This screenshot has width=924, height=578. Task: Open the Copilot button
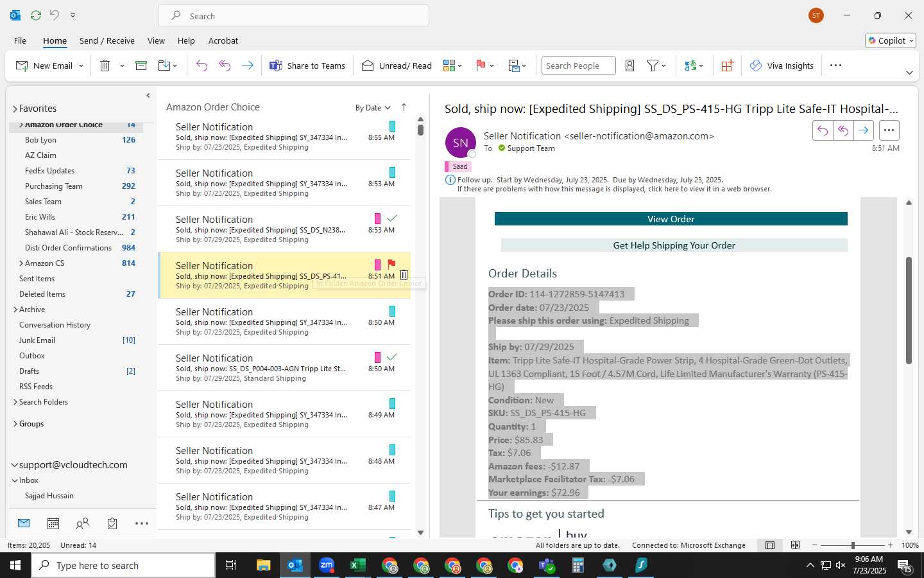pos(891,40)
